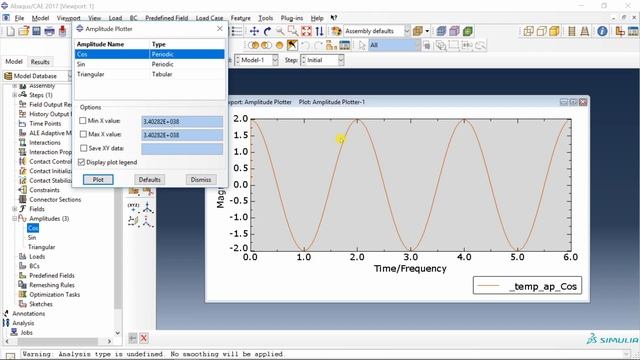Select the Box Zoom tool
Viewport: 640px width, 360px height.
point(293,31)
